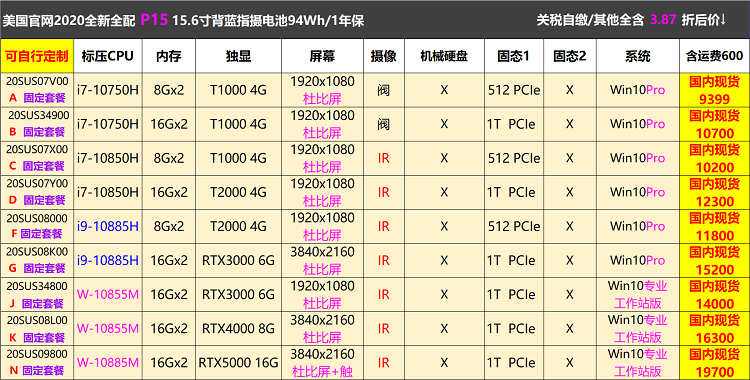Select the 固态2 column header

(x=570, y=56)
